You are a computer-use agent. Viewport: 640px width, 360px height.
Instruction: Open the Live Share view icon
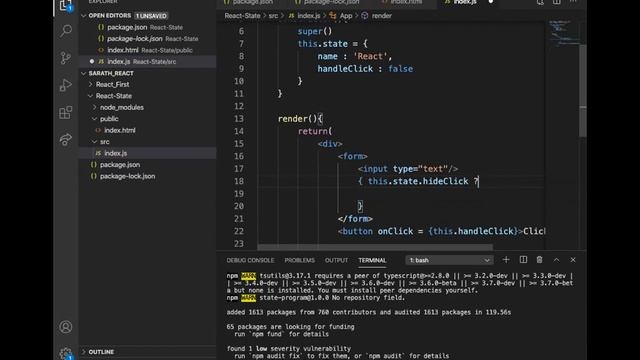pyautogui.click(x=66, y=140)
